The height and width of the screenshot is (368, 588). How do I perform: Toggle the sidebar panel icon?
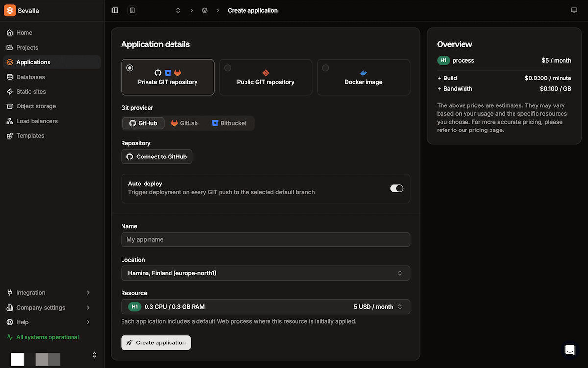tap(115, 10)
